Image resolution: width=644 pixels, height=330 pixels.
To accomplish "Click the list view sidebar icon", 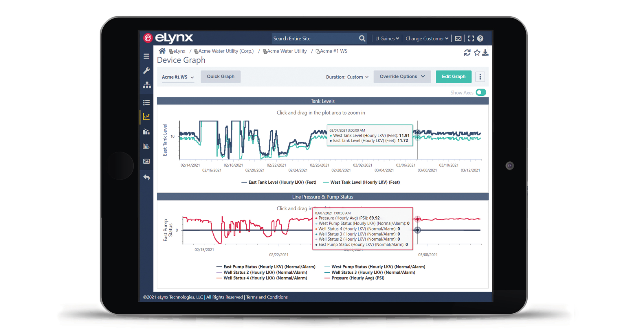I will pyautogui.click(x=146, y=103).
